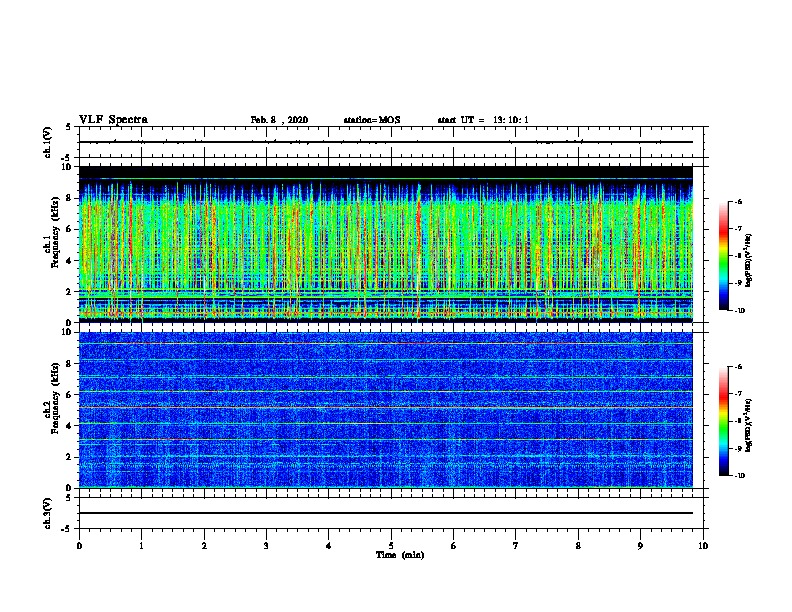This screenshot has height=612, width=792.
Task: Click the ch.3(V) axis label
Action: click(48, 513)
